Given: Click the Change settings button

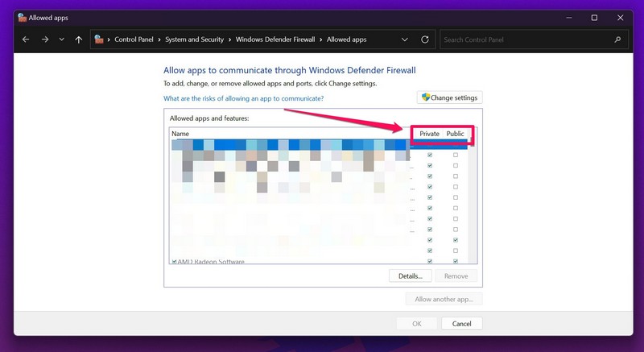Looking at the screenshot, I should click(449, 97).
